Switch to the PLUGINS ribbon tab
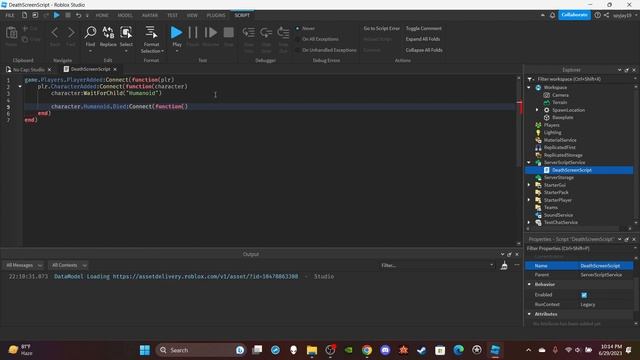Image resolution: width=640 pixels, height=360 pixels. (x=216, y=15)
